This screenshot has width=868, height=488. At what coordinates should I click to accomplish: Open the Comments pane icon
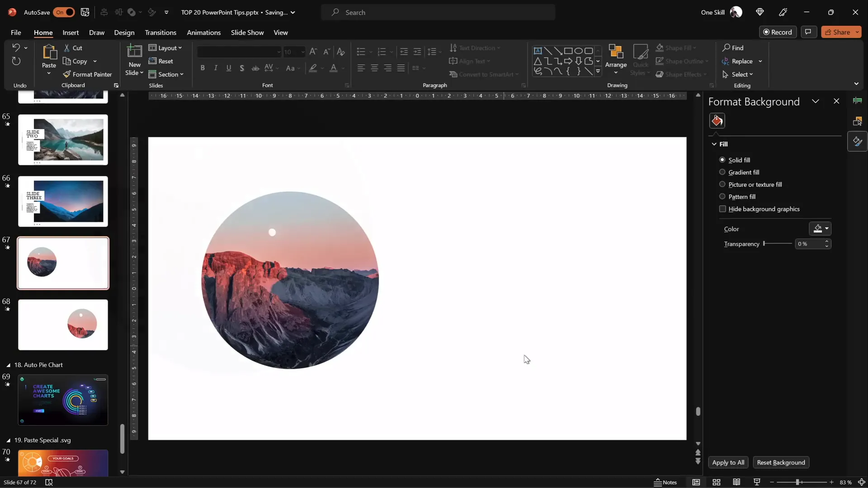coord(808,32)
